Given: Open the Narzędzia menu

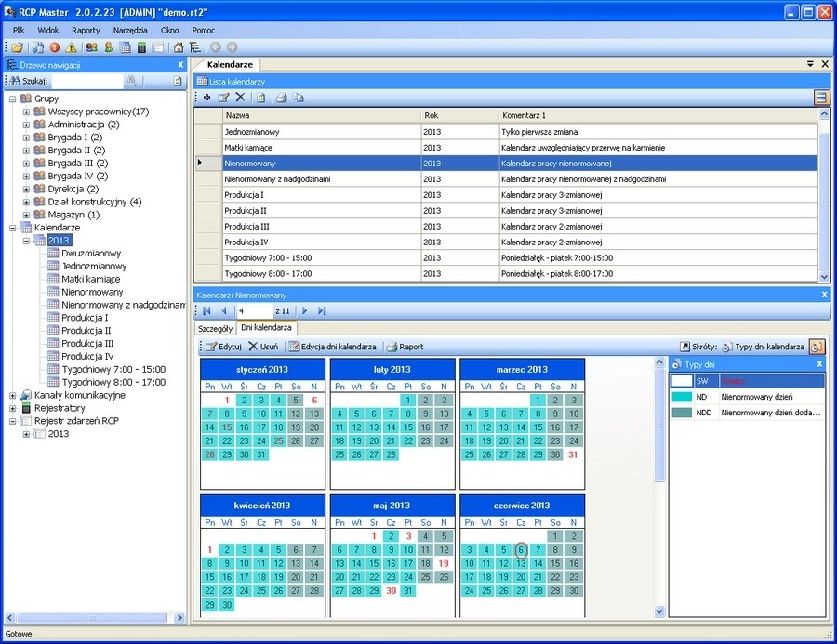Looking at the screenshot, I should (x=130, y=31).
